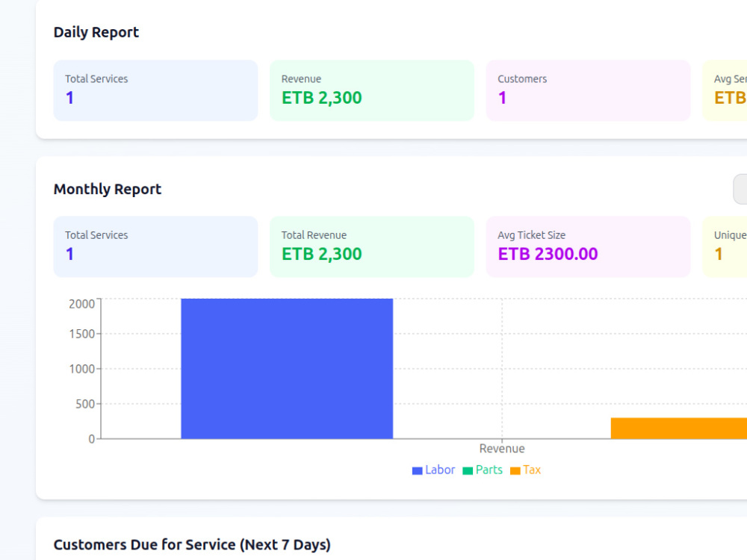Screen dimensions: 747x560
Task: Select the Avg Ticket Size card
Action: coord(589,246)
